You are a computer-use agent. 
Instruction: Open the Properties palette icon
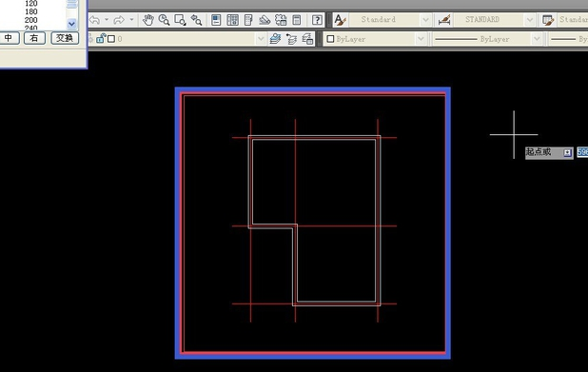216,19
